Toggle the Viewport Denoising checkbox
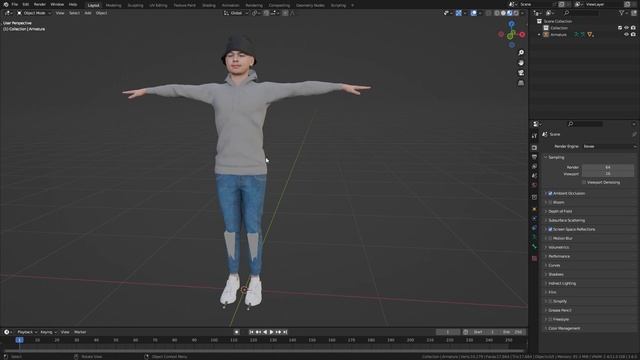Screen dimensions: 640x360 point(584,182)
